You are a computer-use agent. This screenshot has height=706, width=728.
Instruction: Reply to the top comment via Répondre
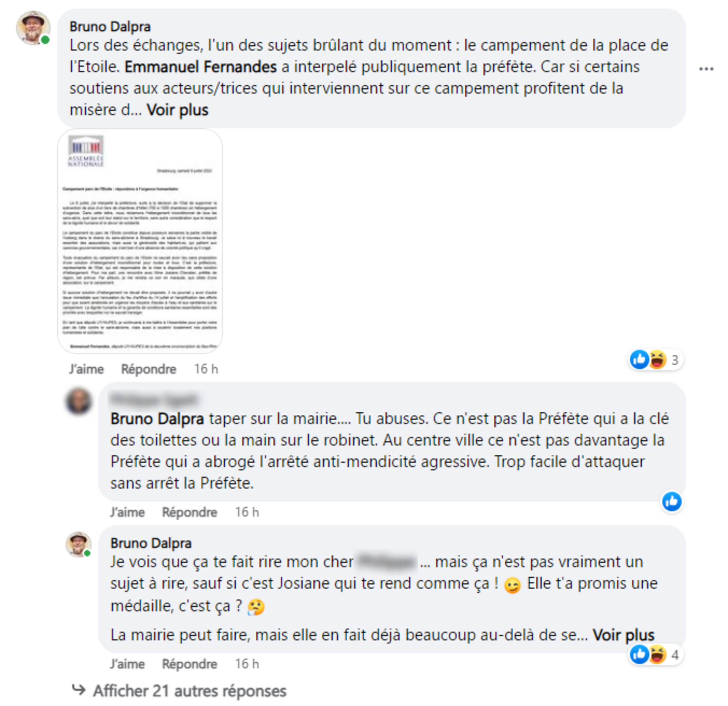coord(149,369)
